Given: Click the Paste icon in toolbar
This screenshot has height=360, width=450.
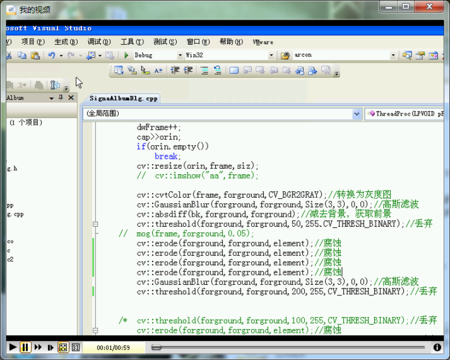Looking at the screenshot, I should tap(35, 55).
